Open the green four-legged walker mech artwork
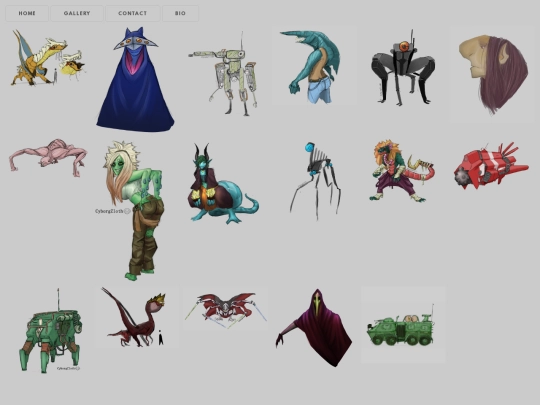This screenshot has width=540, height=405. coord(51,331)
